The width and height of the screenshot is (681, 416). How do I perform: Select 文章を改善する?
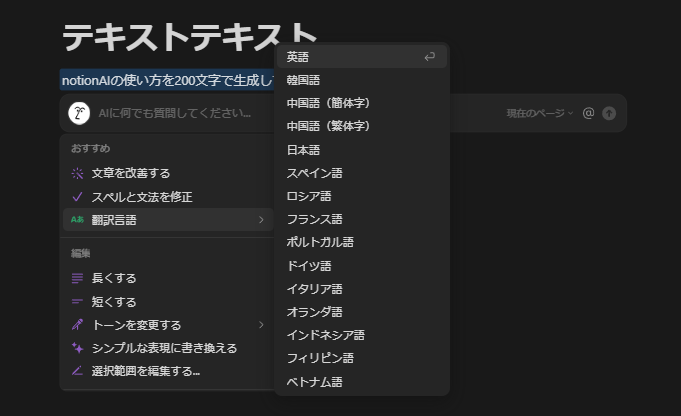tap(168, 173)
